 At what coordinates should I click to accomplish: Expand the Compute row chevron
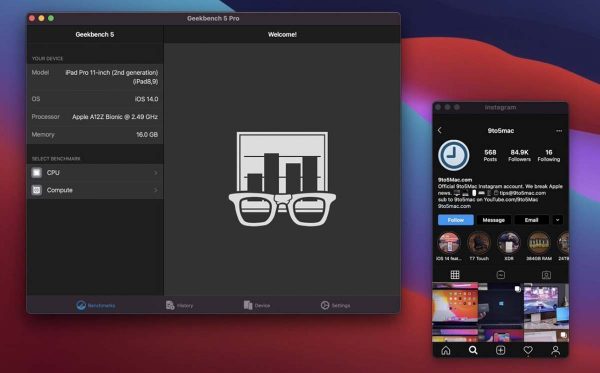pyautogui.click(x=156, y=190)
